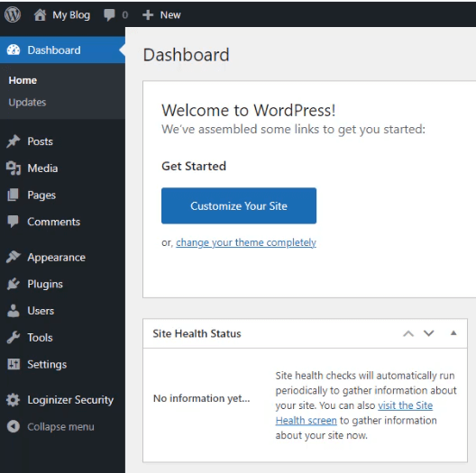Open the Media menu
Image resolution: width=476 pixels, height=473 pixels.
[42, 168]
